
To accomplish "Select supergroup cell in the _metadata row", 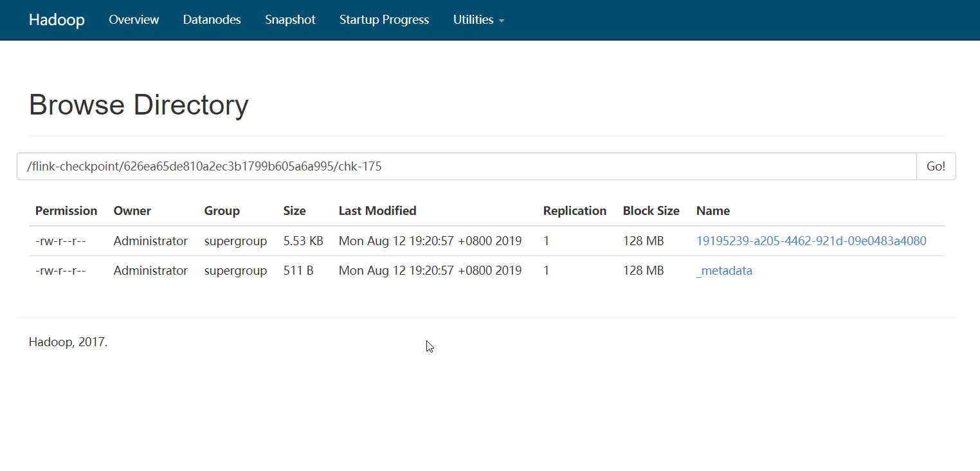I will click(235, 271).
